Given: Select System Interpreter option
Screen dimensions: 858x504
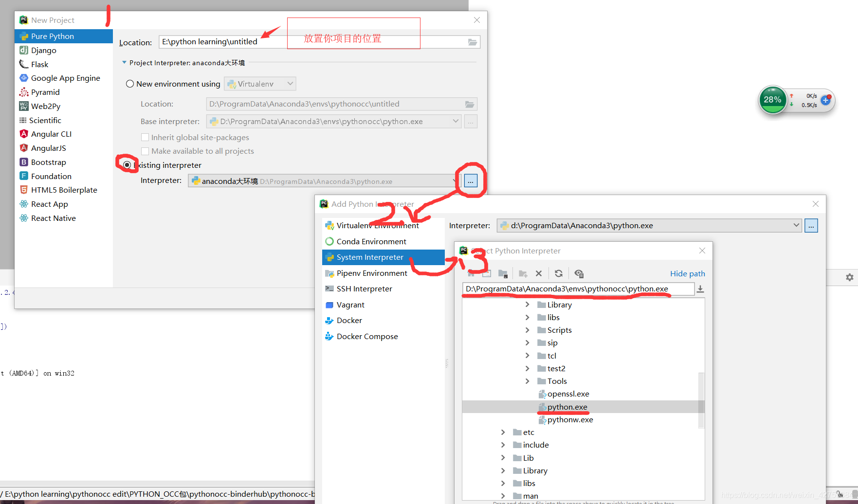Looking at the screenshot, I should point(383,257).
